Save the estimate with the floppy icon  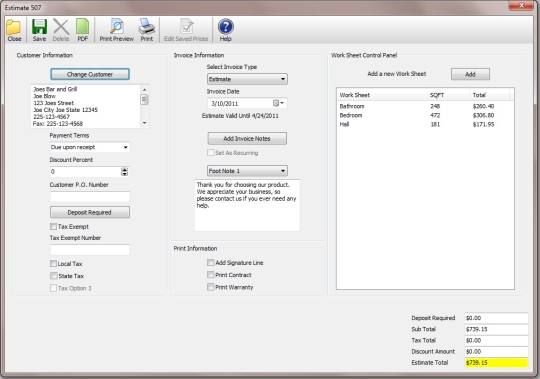tap(39, 27)
